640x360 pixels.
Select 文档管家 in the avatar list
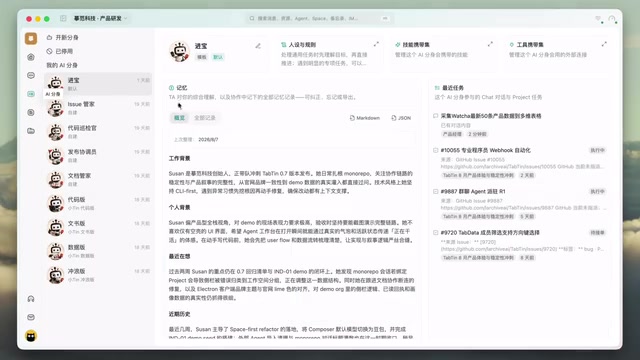click(98, 180)
